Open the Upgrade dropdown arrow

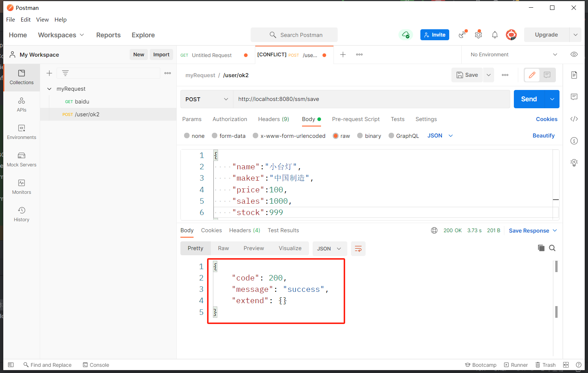click(576, 35)
